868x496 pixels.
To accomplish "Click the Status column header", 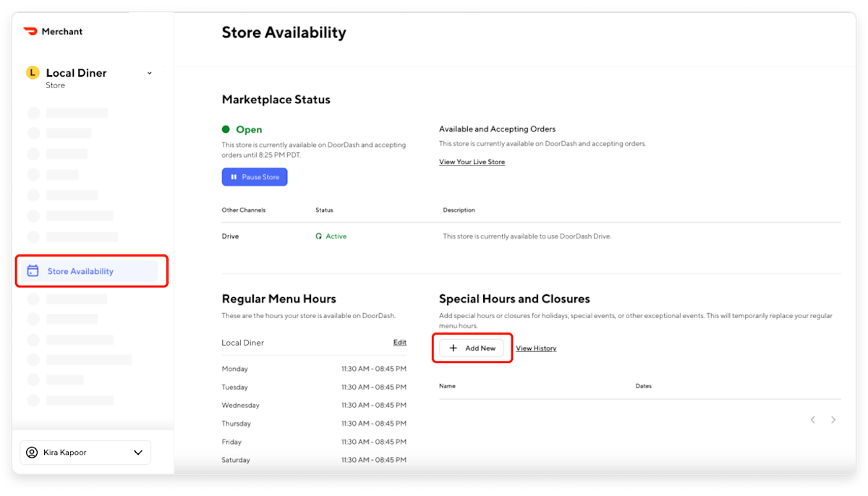I will (324, 210).
